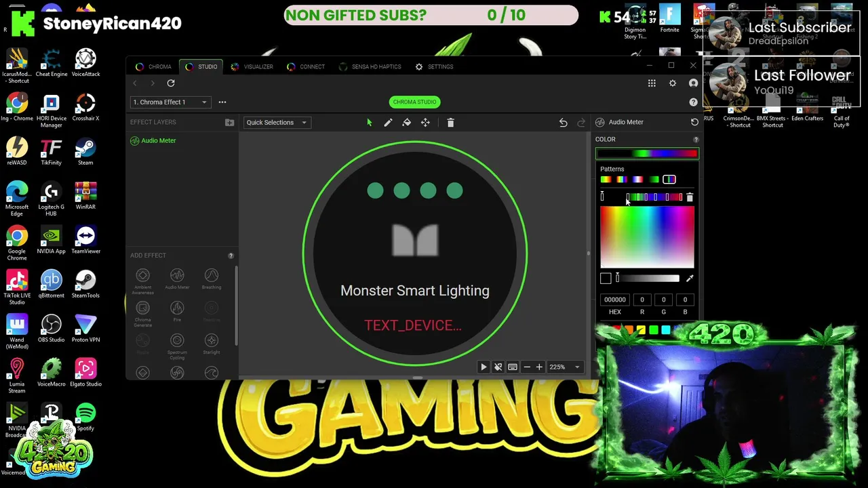This screenshot has height=488, width=868.
Task: Click the Add Effect panel scrollbar
Action: pyautogui.click(x=236, y=305)
